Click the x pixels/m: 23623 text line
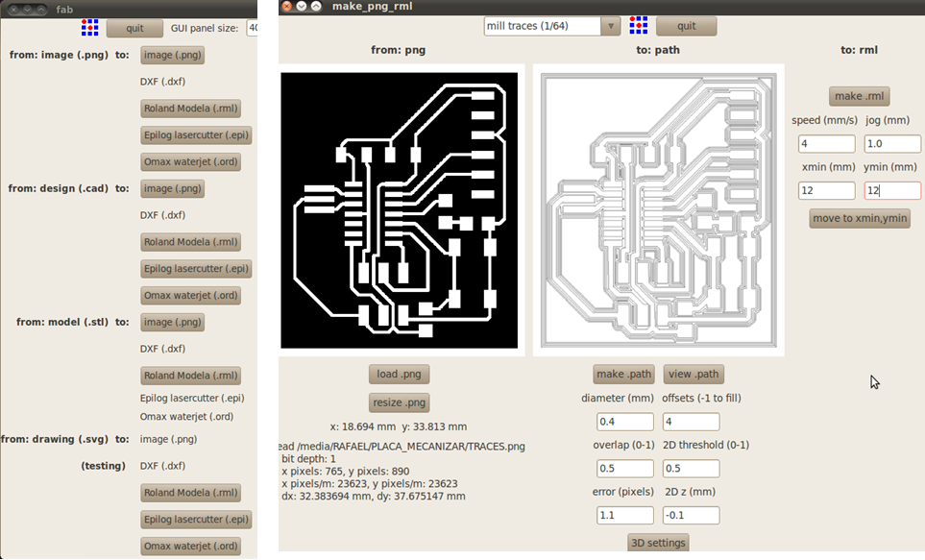 coord(369,484)
